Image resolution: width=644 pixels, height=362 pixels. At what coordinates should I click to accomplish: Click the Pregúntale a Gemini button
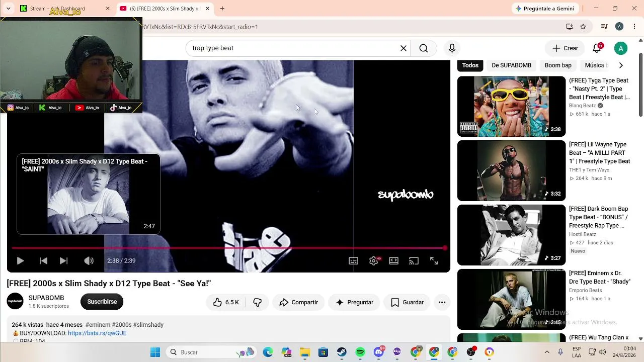(545, 9)
